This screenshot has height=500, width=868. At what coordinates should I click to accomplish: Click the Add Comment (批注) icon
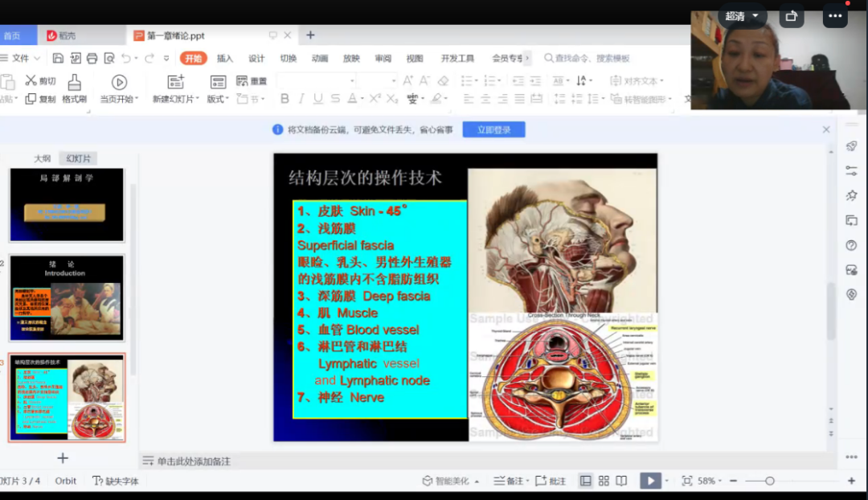pyautogui.click(x=551, y=481)
